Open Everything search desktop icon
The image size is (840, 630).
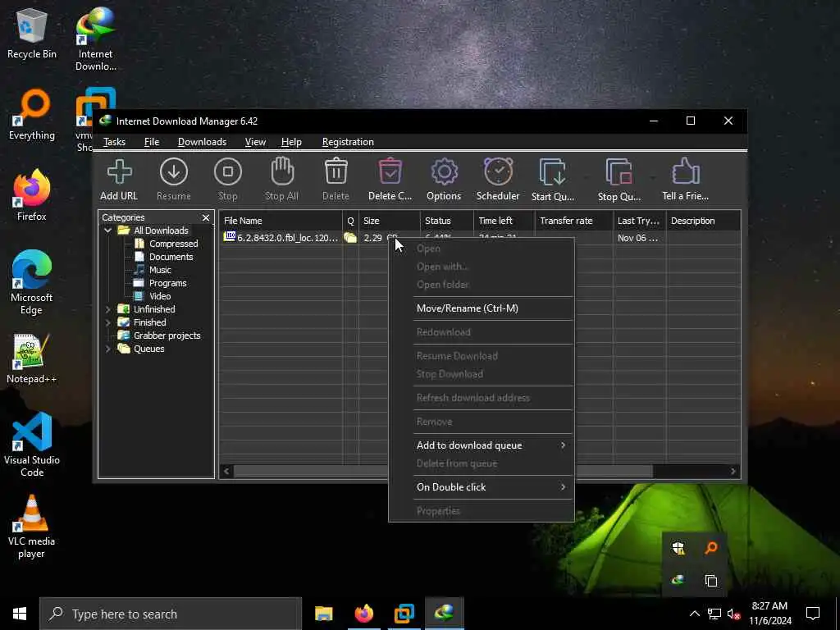32,115
